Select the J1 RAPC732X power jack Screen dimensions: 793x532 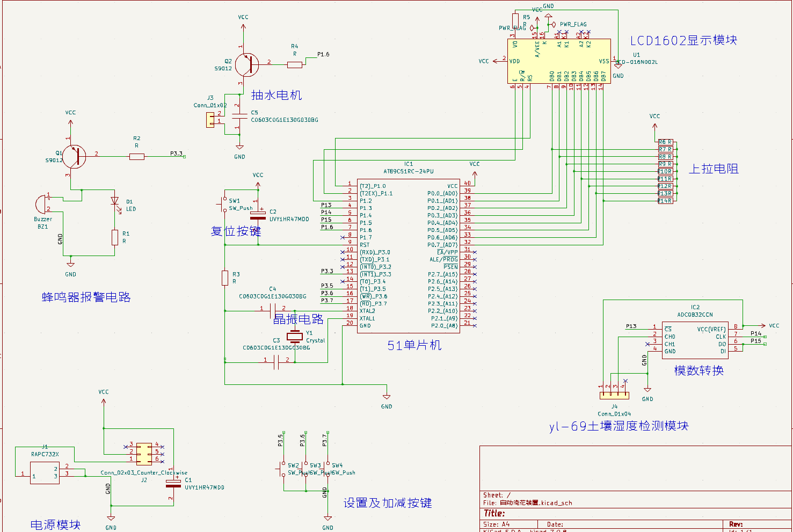point(45,473)
